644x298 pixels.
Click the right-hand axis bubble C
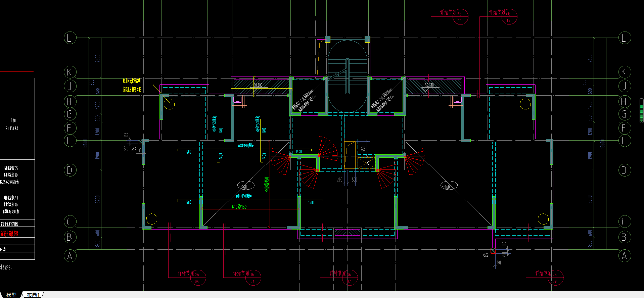click(625, 221)
